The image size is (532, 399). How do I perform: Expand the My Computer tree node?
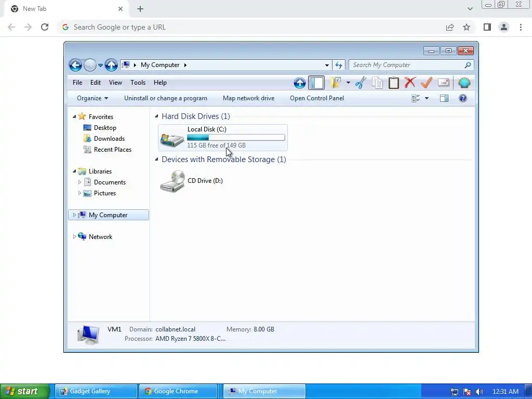74,215
